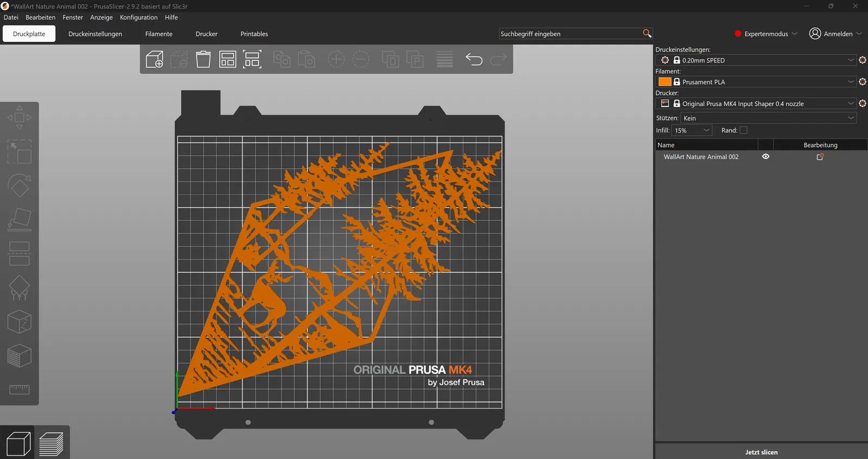Switch to the Drucker tab

click(x=207, y=34)
